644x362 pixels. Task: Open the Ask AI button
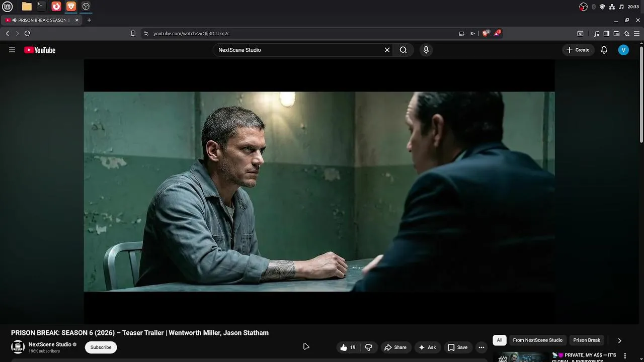click(427, 347)
